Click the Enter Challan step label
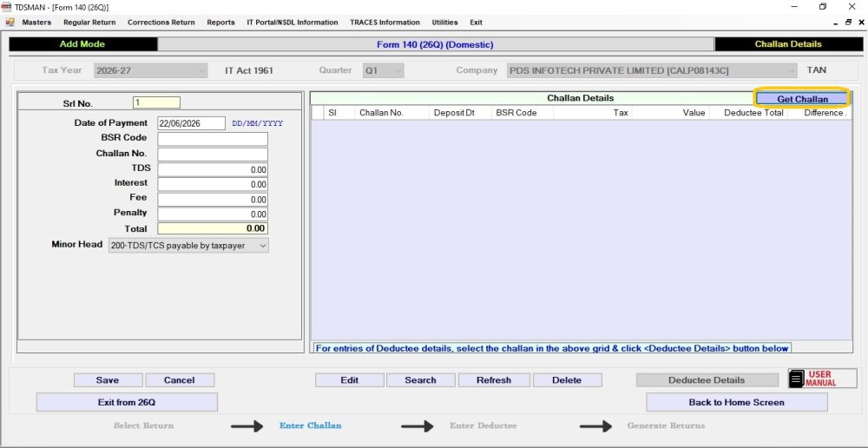This screenshot has height=448, width=868. pyautogui.click(x=310, y=425)
